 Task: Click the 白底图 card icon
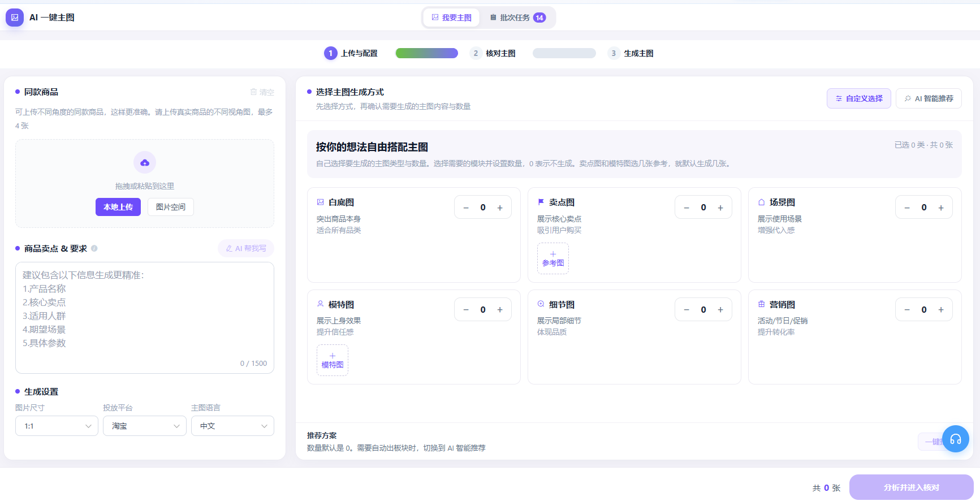pyautogui.click(x=321, y=202)
